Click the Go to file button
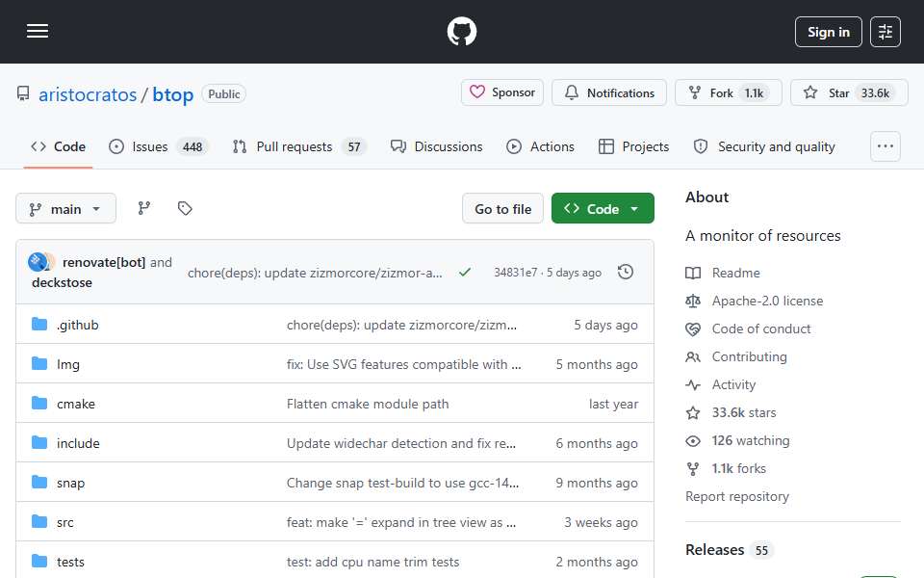 502,208
